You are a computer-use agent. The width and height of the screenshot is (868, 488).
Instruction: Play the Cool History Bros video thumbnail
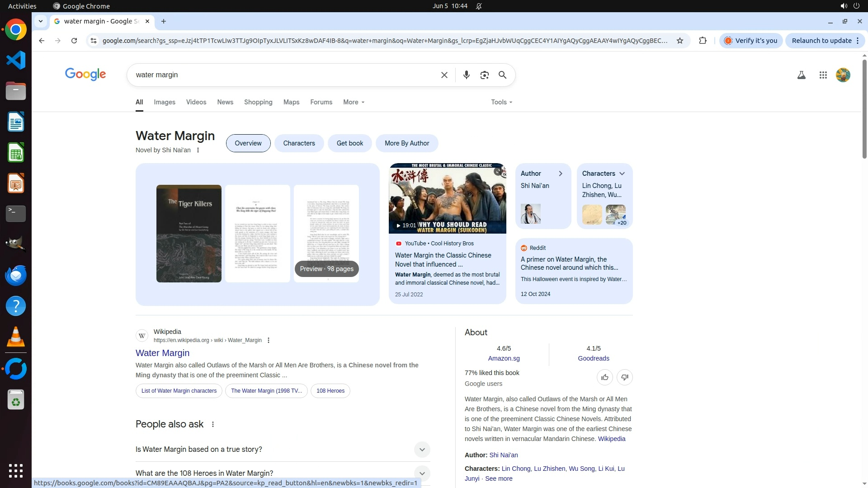coord(447,198)
